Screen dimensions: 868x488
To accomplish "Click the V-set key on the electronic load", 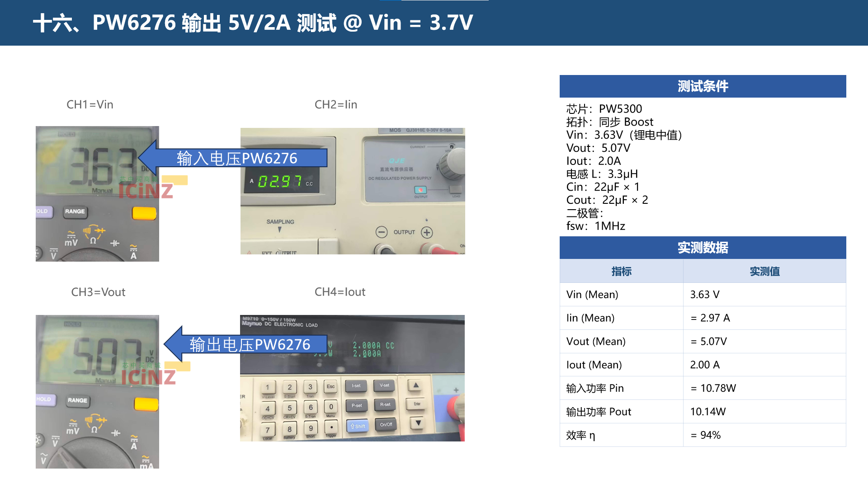I will [384, 385].
